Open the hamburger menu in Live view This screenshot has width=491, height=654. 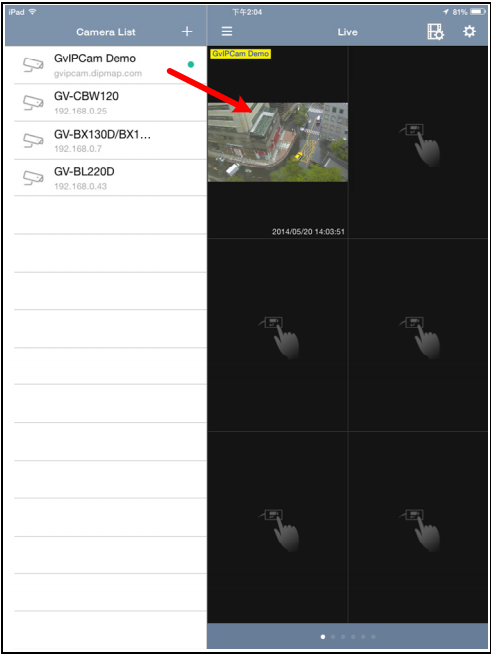(227, 31)
